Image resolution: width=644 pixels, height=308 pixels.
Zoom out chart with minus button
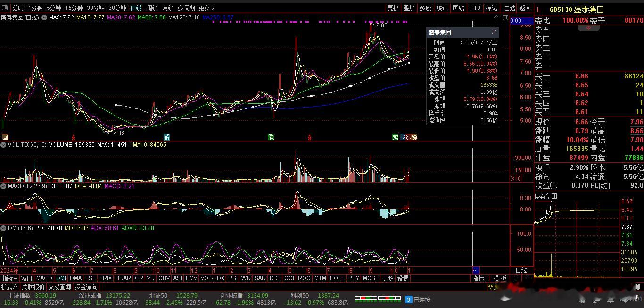tap(527, 279)
